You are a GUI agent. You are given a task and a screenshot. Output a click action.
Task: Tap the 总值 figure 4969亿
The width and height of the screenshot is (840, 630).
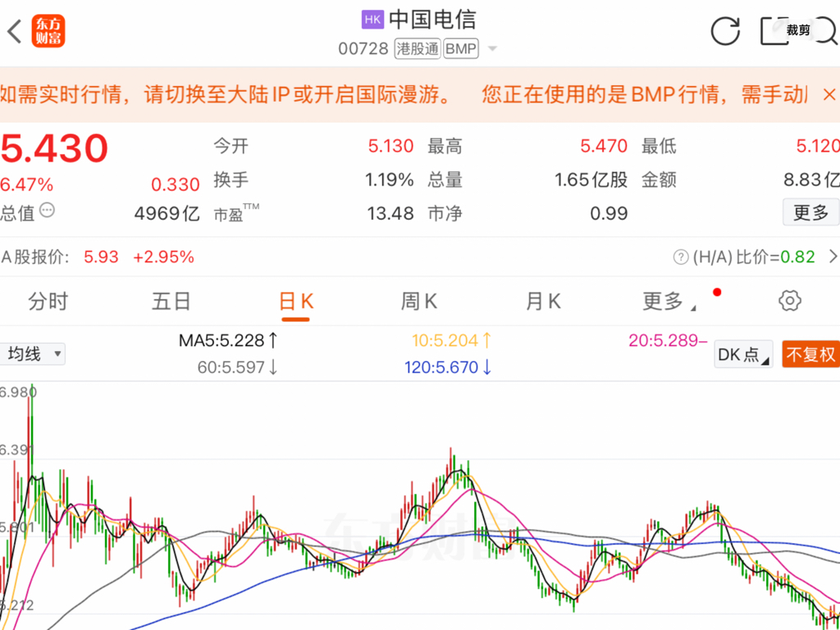(x=167, y=214)
